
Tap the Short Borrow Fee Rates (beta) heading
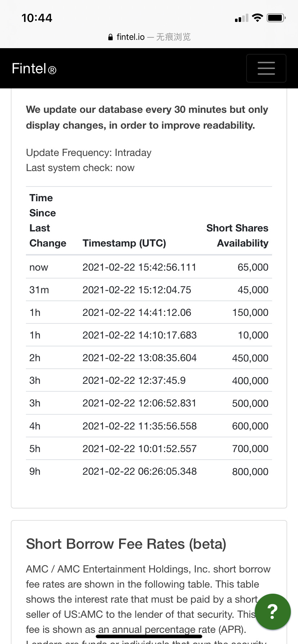(126, 544)
